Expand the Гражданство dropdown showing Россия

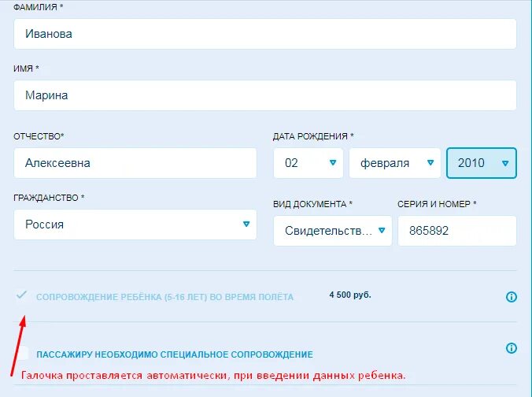tap(135, 224)
